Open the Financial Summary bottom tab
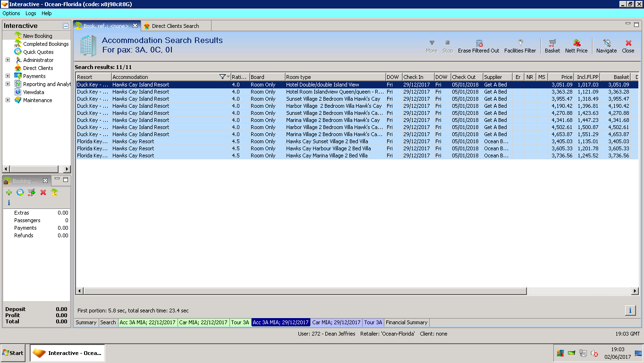Viewport: 644px width, 363px height. click(406, 322)
